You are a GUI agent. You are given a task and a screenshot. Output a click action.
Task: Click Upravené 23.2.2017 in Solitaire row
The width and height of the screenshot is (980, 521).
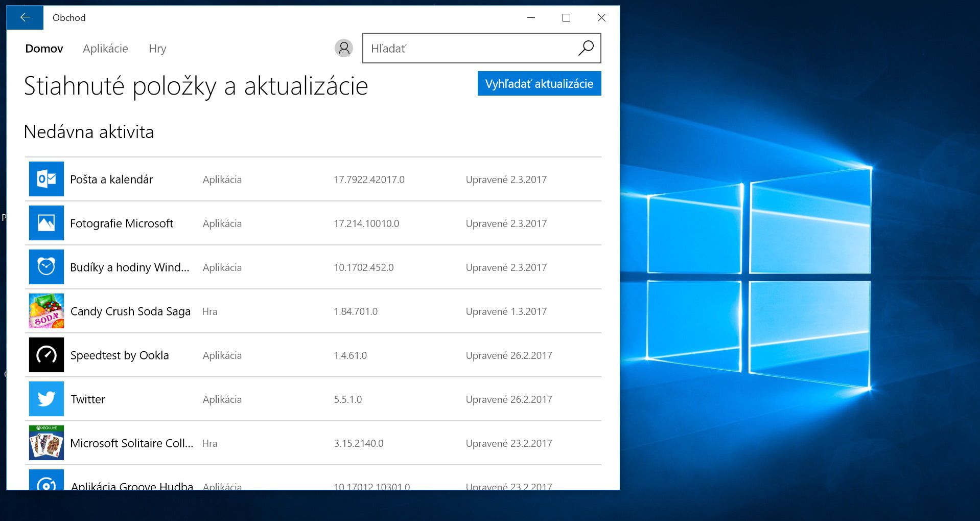[x=509, y=443]
